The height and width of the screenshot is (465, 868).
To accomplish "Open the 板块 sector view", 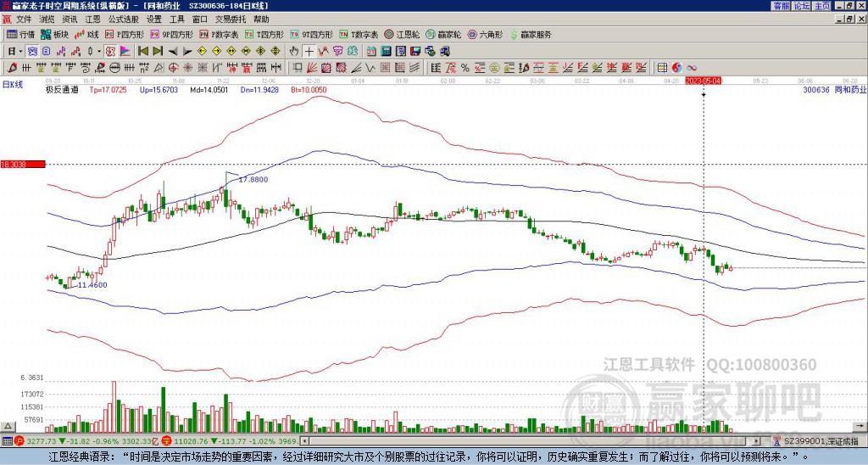I will click(55, 34).
